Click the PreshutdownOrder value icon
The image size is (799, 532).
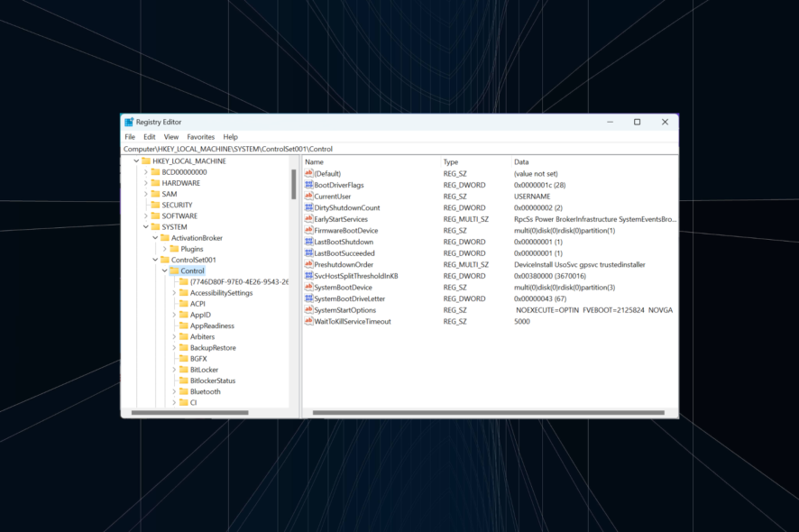(308, 264)
